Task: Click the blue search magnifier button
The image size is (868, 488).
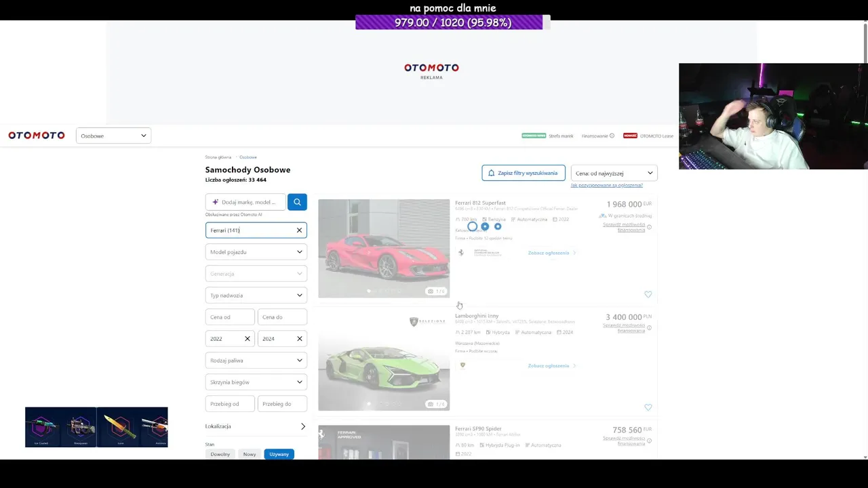Action: [x=297, y=202]
